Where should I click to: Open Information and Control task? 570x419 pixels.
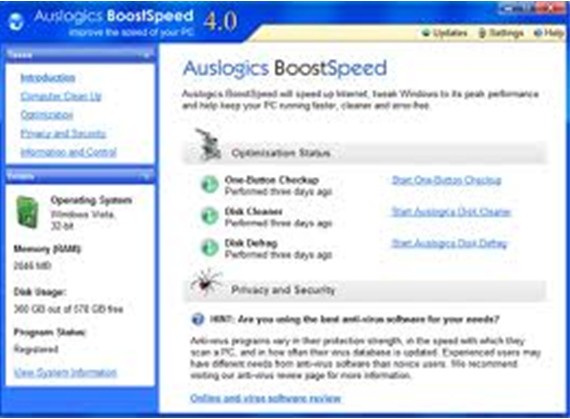[x=68, y=152]
